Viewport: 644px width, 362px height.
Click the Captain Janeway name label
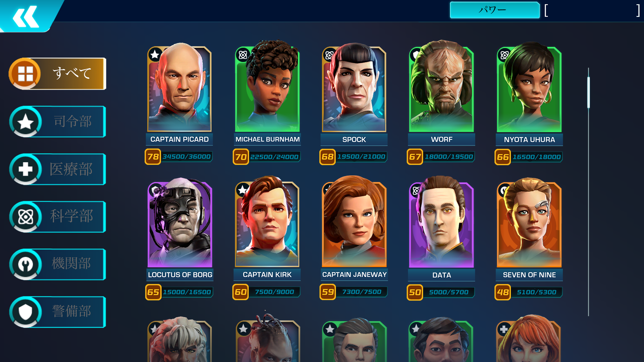[x=354, y=275]
